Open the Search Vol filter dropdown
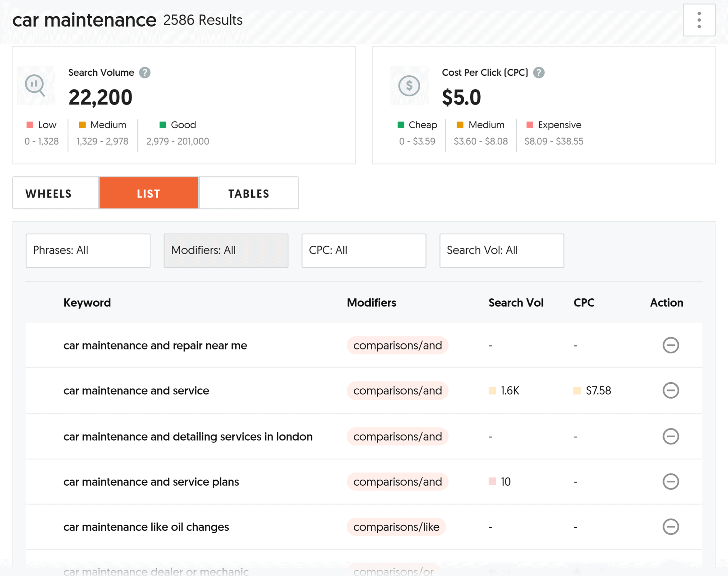Viewport: 728px width, 576px height. coord(502,250)
